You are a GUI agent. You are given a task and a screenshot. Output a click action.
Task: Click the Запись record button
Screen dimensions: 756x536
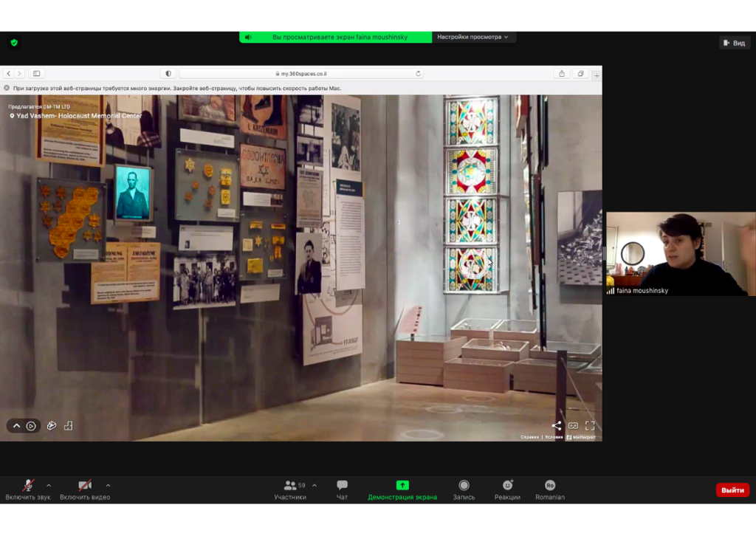(x=464, y=489)
